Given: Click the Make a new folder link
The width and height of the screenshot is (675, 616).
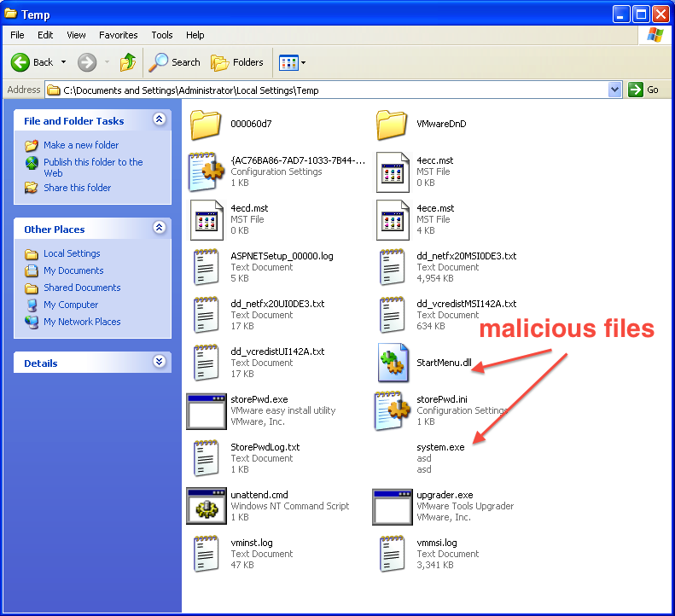Looking at the screenshot, I should coord(81,145).
